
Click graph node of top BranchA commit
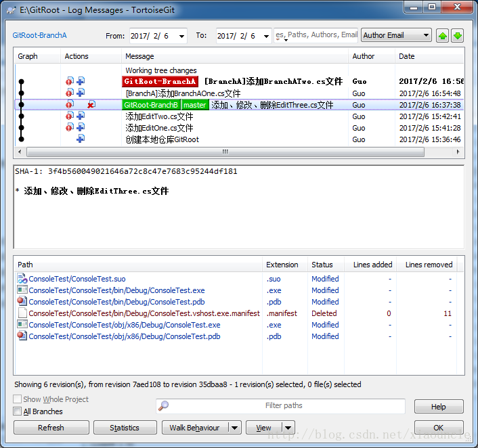coord(21,82)
